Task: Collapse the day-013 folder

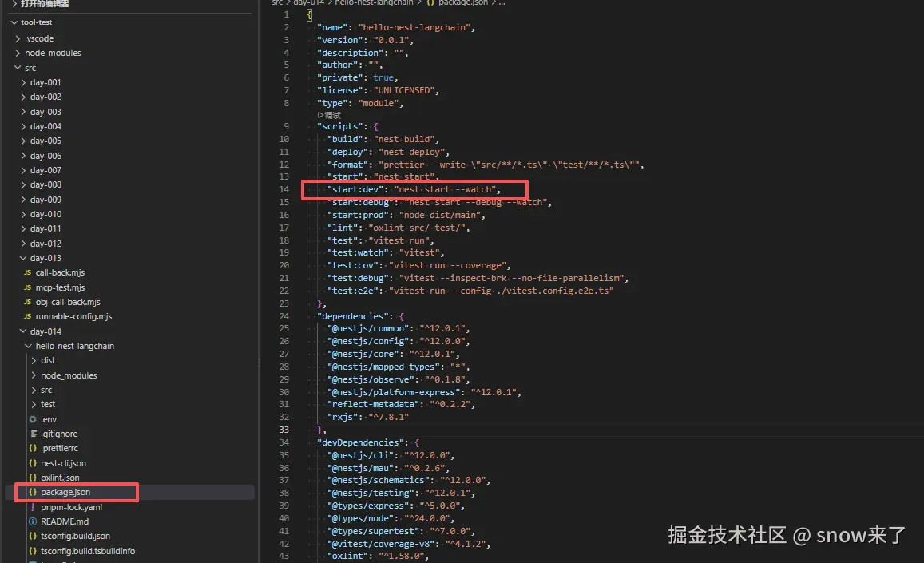Action: [x=23, y=258]
